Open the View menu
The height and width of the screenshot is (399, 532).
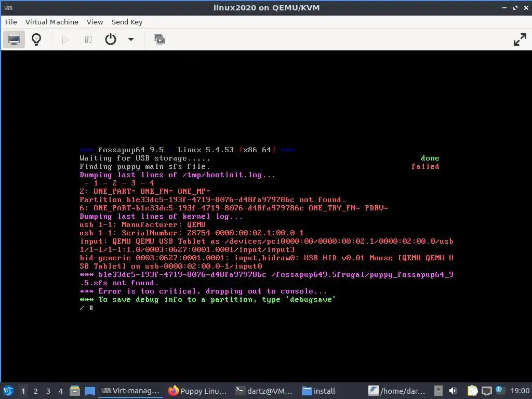coord(95,22)
